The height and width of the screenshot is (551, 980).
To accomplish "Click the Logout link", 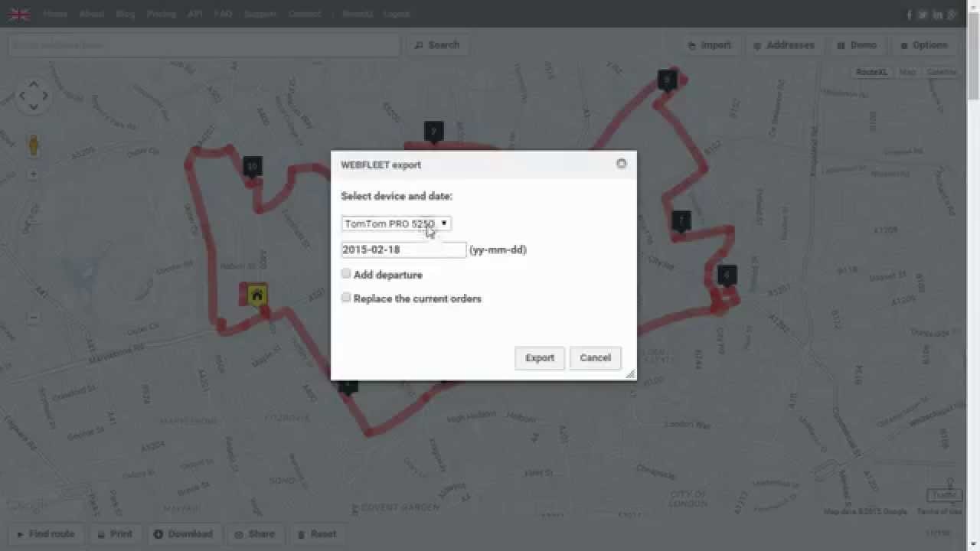I will (x=396, y=14).
